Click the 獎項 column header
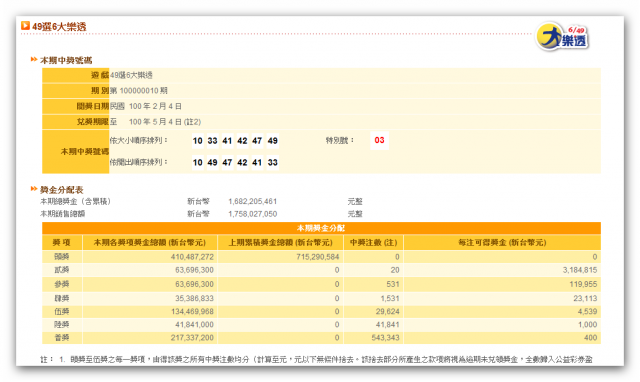Screen dimensions: 640x382 click(x=62, y=243)
